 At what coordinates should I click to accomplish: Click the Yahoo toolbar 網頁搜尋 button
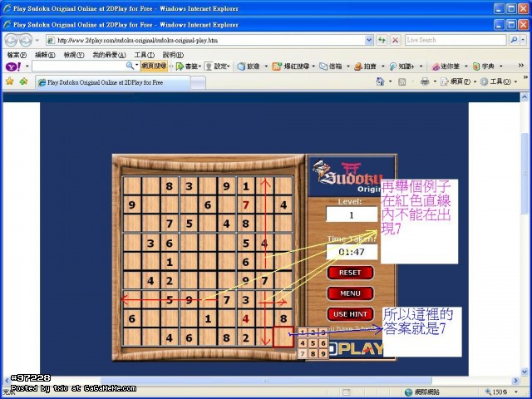[154, 66]
